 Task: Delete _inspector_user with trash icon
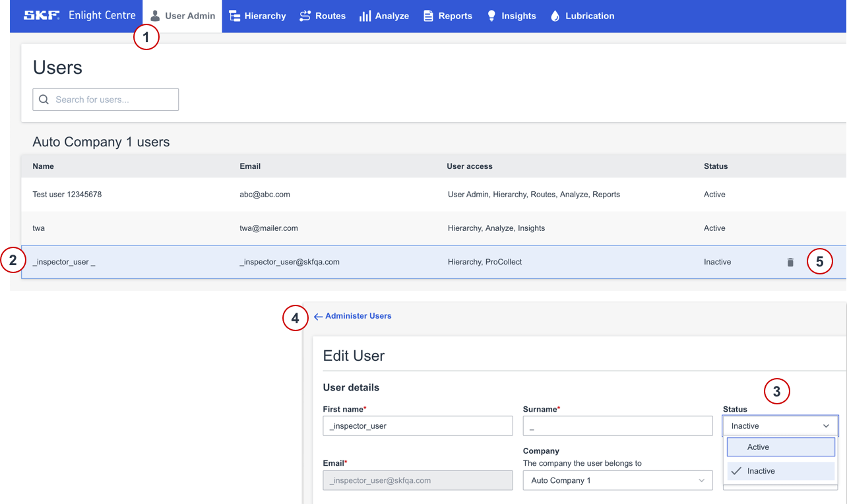[x=790, y=262]
